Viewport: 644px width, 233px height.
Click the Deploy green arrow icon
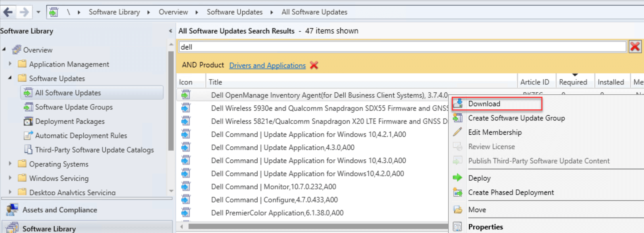click(458, 178)
